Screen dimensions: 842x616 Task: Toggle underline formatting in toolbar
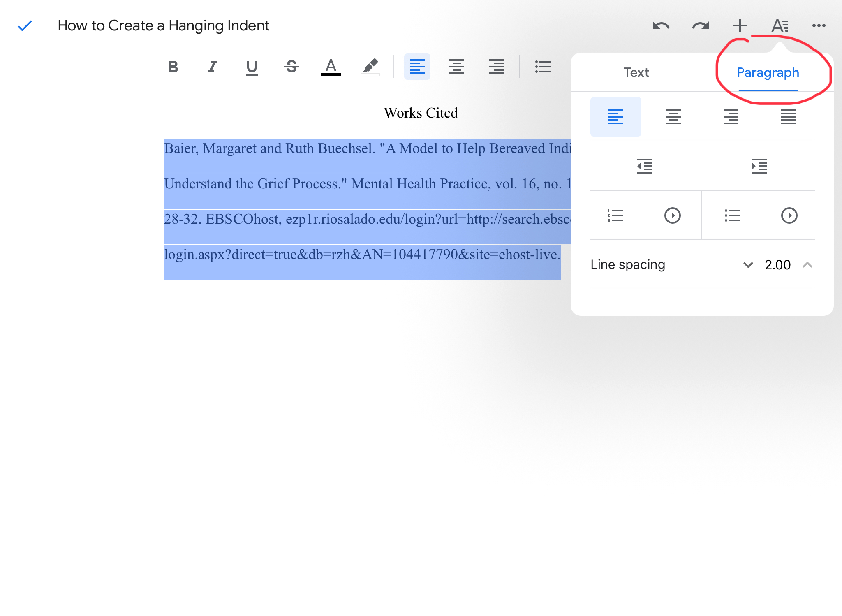(x=252, y=67)
